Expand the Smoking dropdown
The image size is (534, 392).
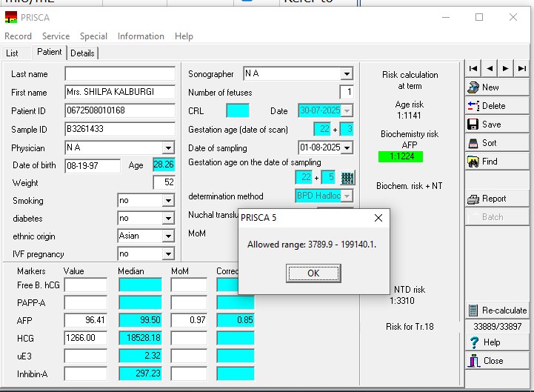click(168, 201)
